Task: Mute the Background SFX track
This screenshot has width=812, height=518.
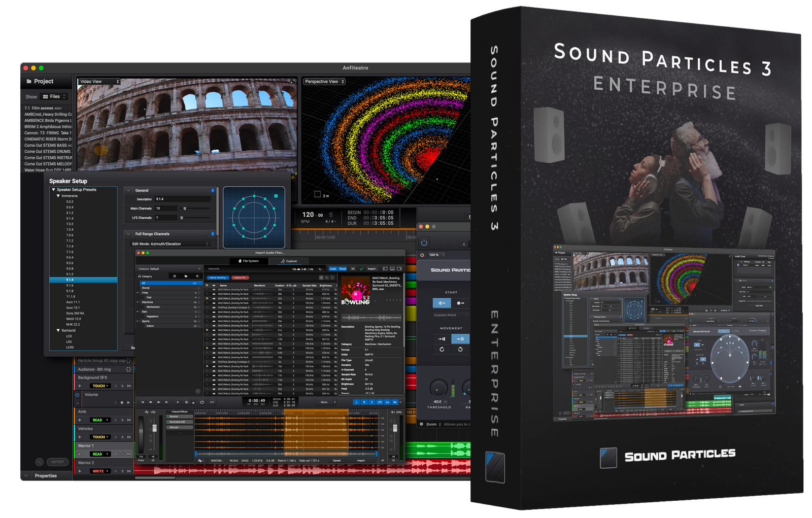Action: 128,386
